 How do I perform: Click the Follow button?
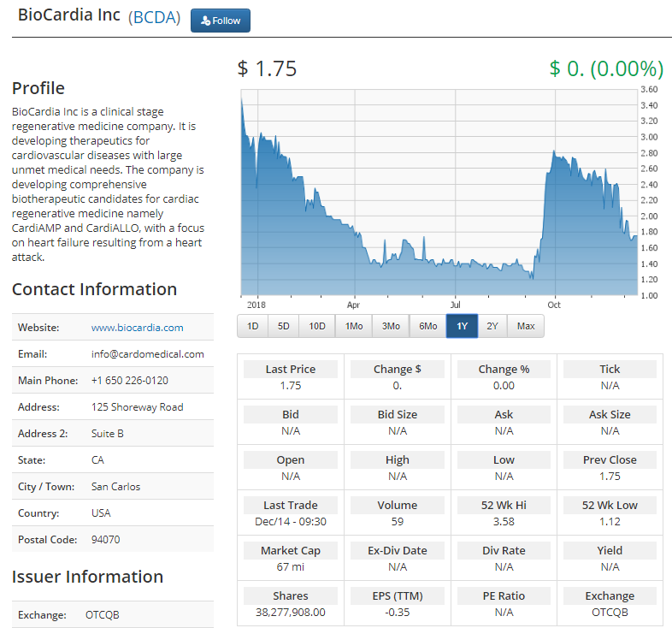221,21
